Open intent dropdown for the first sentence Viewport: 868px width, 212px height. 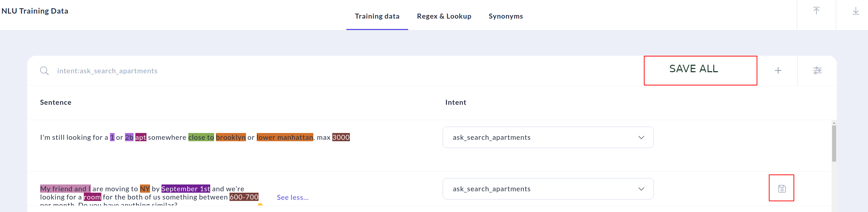(x=549, y=137)
